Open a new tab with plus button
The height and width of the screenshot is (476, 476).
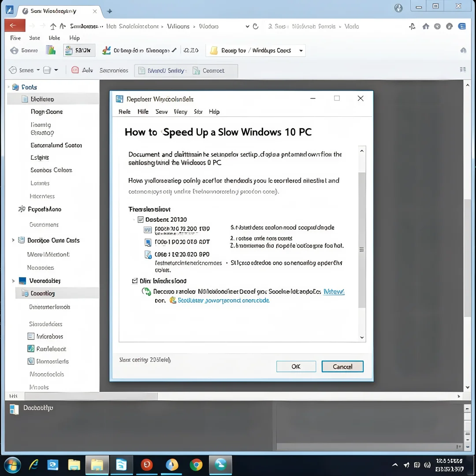[110, 11]
